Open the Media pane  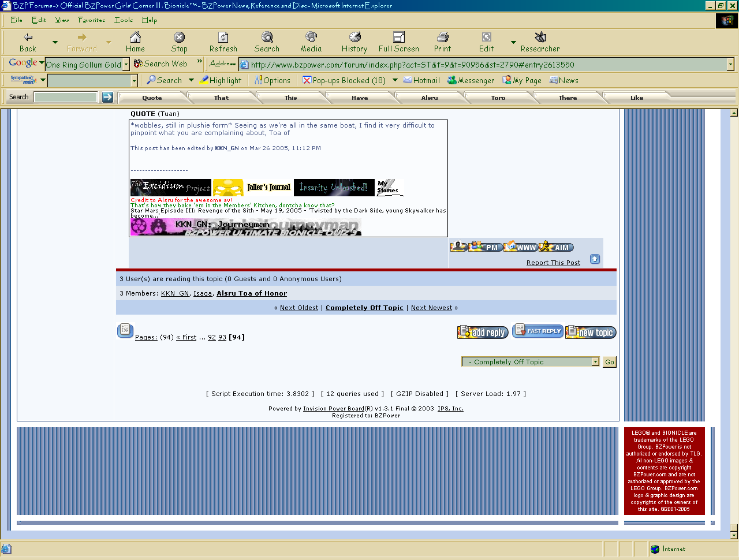(311, 42)
